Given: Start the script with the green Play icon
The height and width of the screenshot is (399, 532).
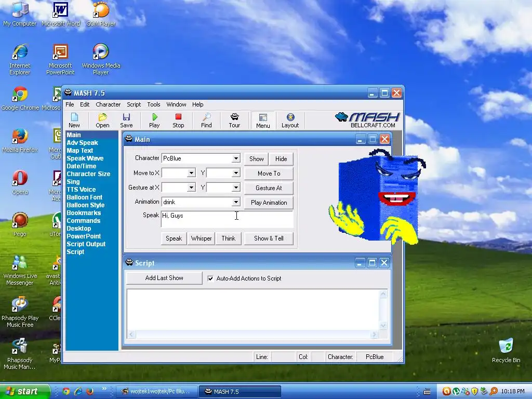Looking at the screenshot, I should [x=154, y=121].
